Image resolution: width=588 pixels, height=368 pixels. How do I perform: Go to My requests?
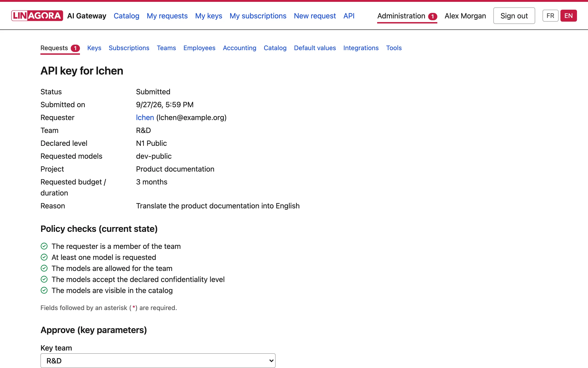click(167, 16)
